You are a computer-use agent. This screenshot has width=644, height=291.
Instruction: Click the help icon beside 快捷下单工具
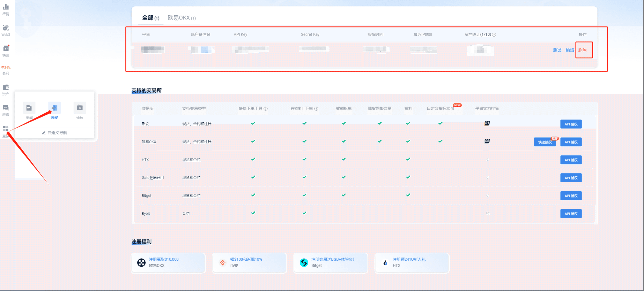click(x=266, y=109)
